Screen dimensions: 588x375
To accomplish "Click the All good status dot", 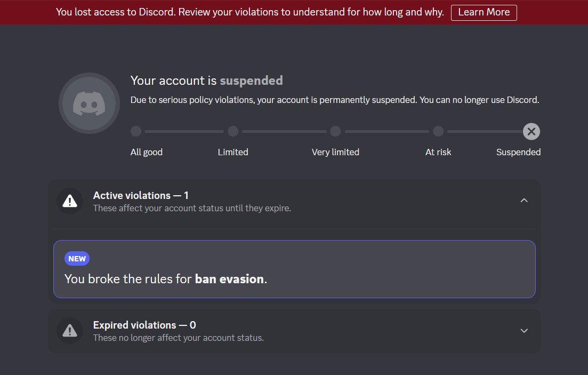I will 136,131.
